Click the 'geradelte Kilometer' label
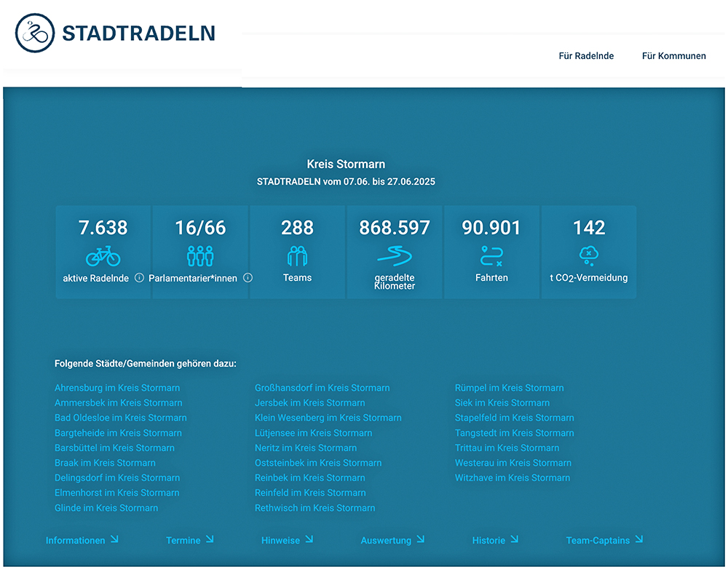This screenshot has height=569, width=728. pos(394,282)
